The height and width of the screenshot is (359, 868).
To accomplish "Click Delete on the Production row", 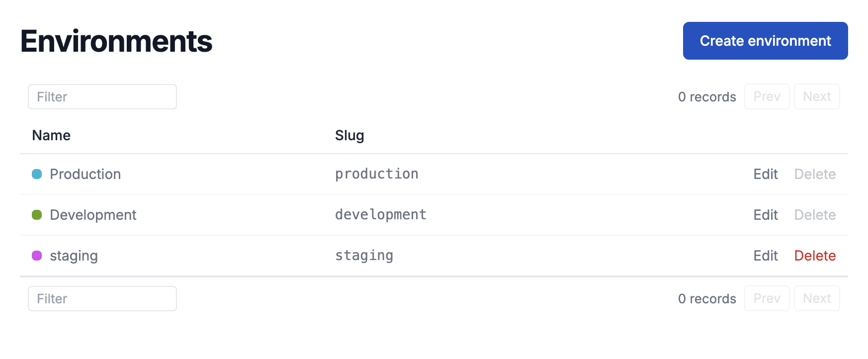I will tap(815, 175).
